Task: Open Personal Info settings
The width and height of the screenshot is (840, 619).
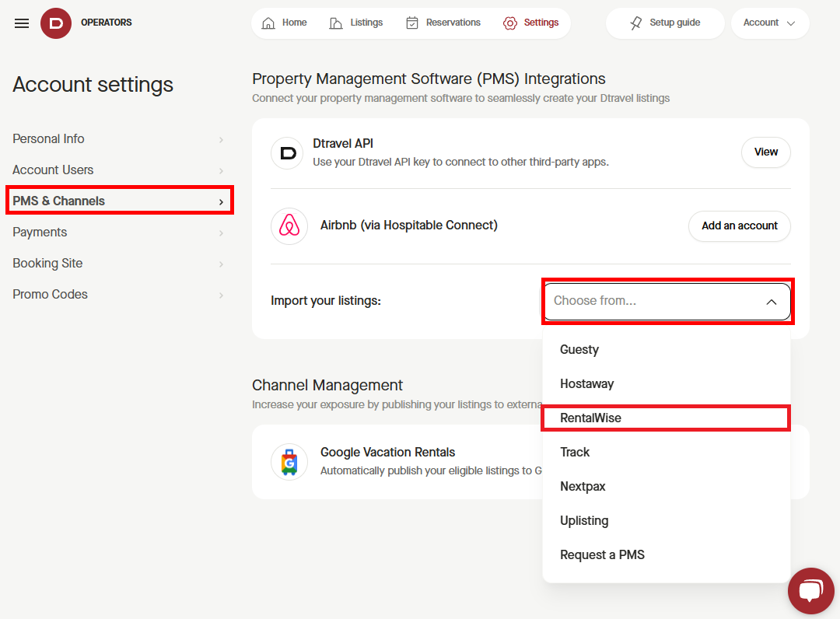Action: point(120,138)
